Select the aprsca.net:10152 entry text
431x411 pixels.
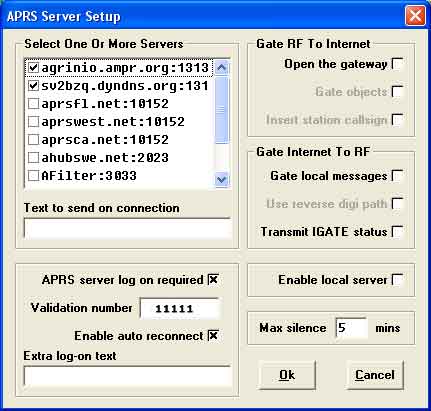(105, 140)
